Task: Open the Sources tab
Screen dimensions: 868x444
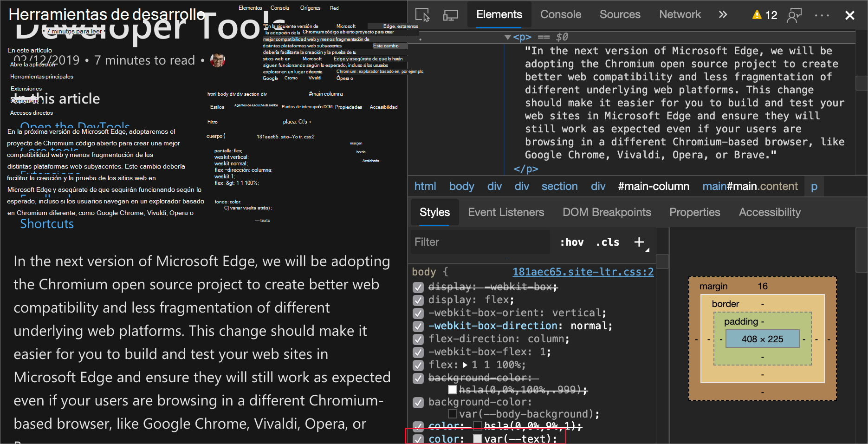Action: 620,14
